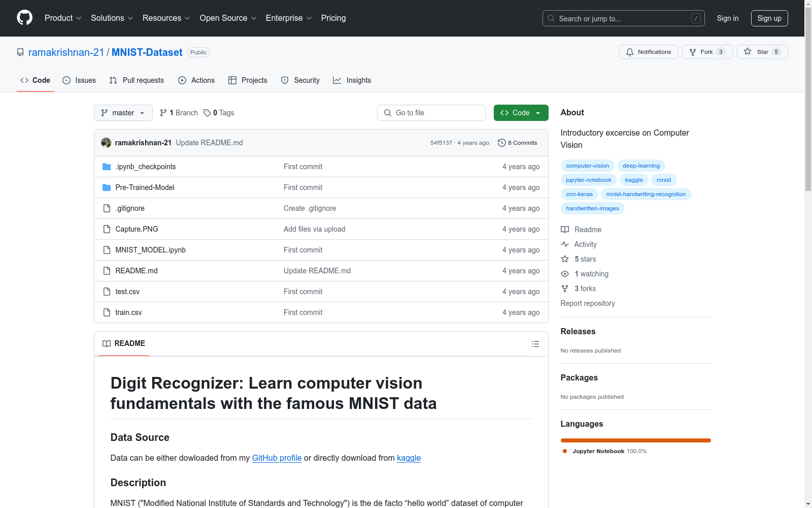Select the deep-learning topic tag
Image resolution: width=812 pixels, height=508 pixels.
641,166
